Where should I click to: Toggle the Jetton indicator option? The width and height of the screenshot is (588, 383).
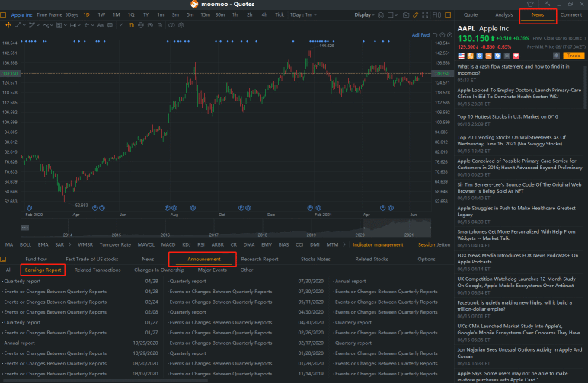(443, 244)
